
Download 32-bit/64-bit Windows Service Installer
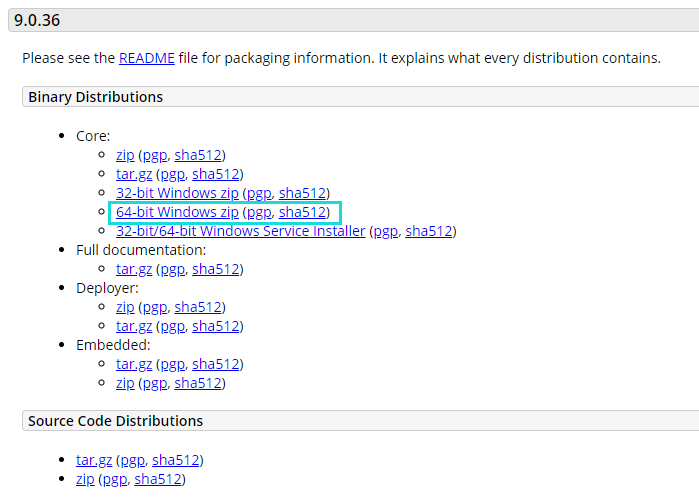point(241,231)
